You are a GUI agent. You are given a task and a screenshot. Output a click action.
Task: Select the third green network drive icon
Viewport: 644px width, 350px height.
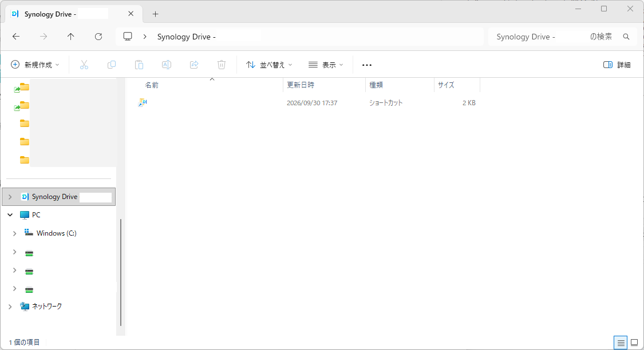(x=29, y=290)
